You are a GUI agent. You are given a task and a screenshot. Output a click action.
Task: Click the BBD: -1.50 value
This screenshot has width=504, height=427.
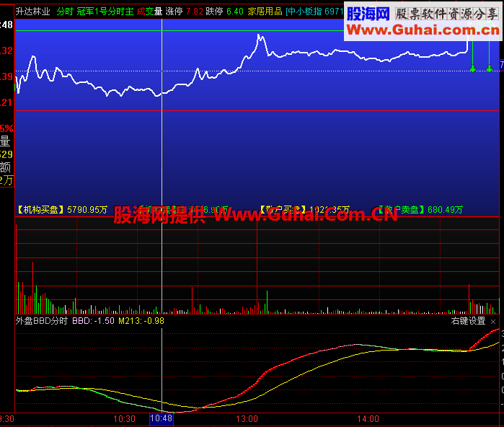[93, 321]
